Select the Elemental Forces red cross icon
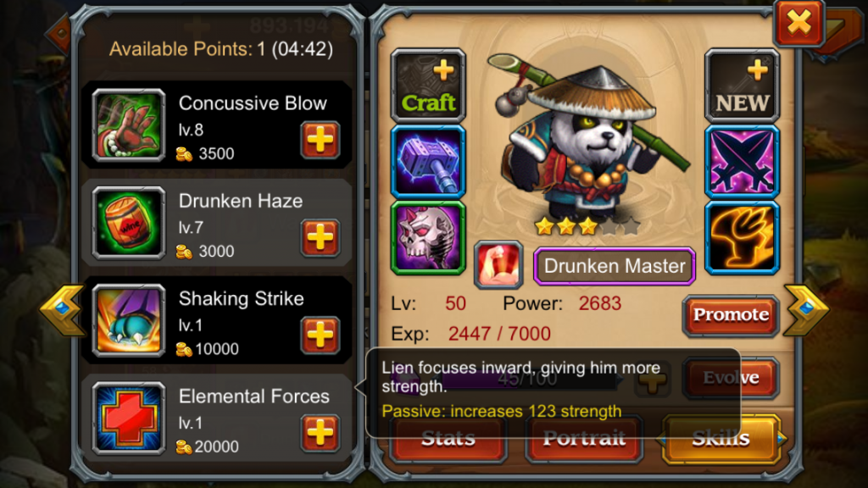 [129, 419]
